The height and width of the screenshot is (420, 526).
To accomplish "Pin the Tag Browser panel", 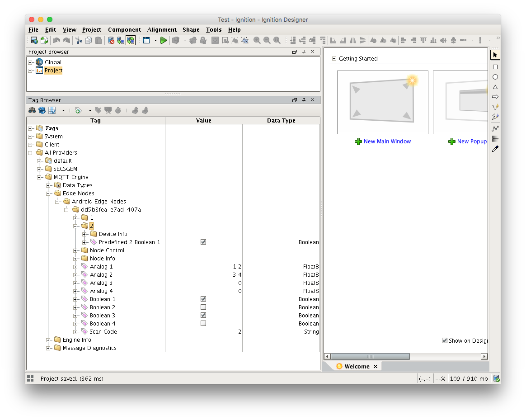I will 304,100.
